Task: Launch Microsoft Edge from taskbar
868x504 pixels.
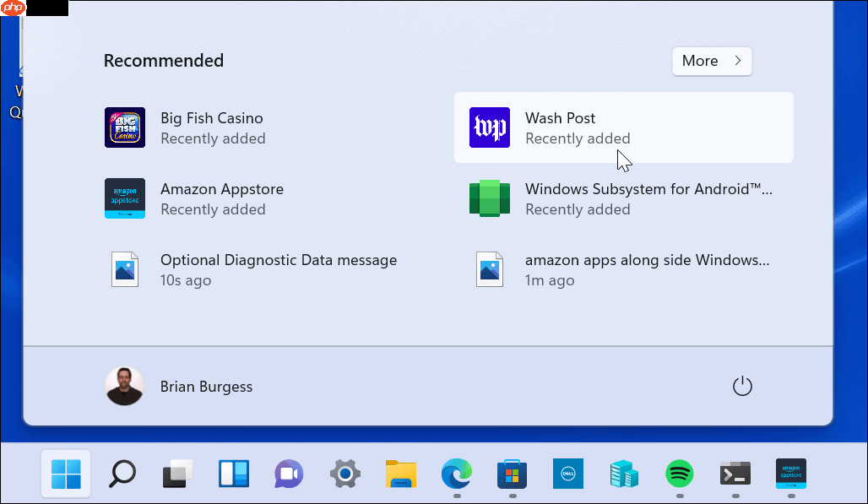Action: [457, 474]
